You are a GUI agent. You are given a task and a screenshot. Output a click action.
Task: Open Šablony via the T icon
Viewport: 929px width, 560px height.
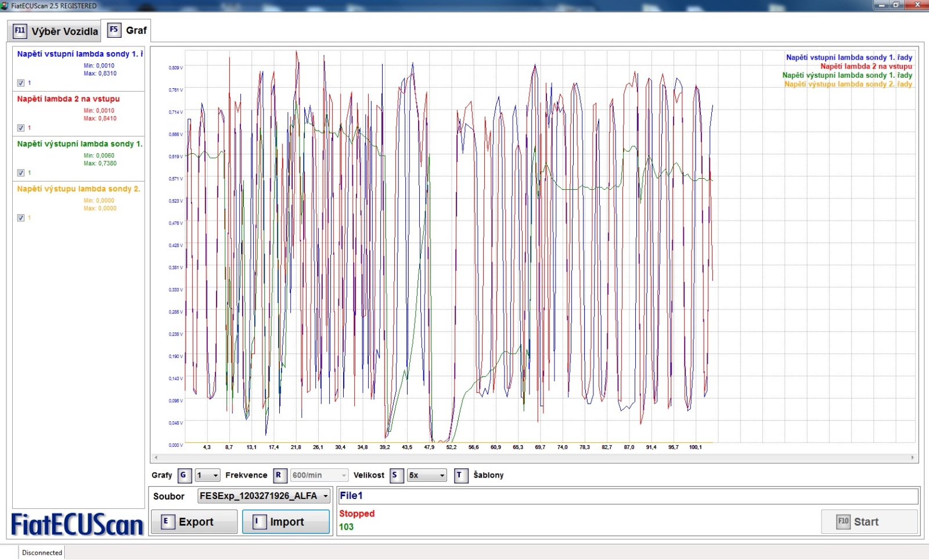(460, 475)
